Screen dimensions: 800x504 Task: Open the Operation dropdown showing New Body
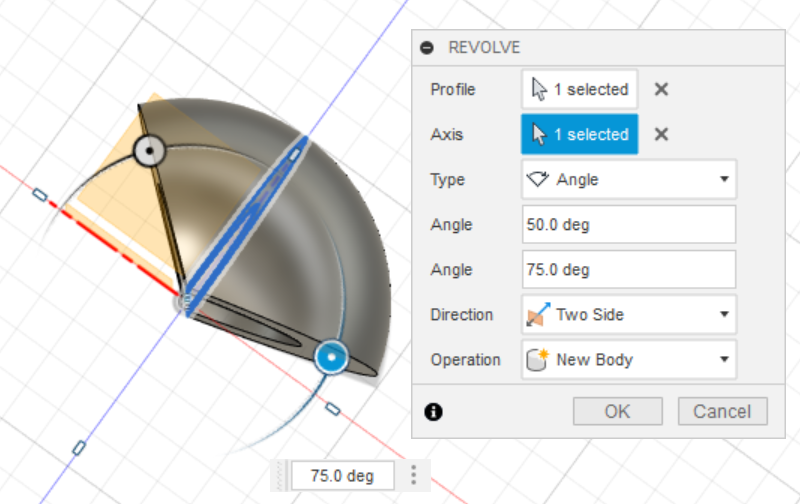click(x=629, y=360)
